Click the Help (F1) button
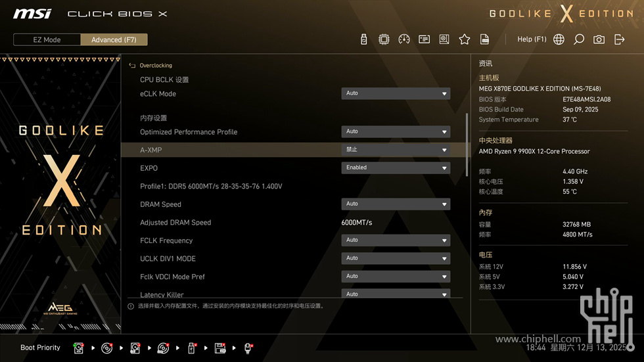 pyautogui.click(x=532, y=39)
